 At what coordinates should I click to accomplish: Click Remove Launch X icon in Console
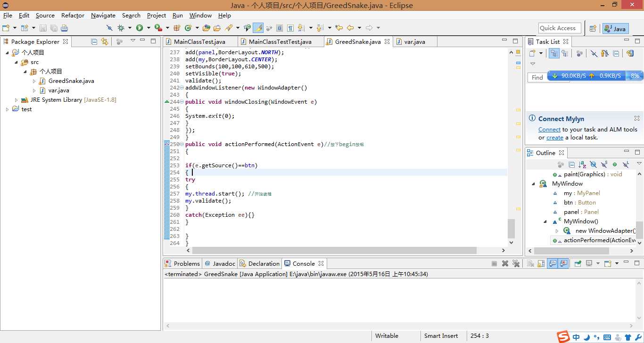point(505,263)
